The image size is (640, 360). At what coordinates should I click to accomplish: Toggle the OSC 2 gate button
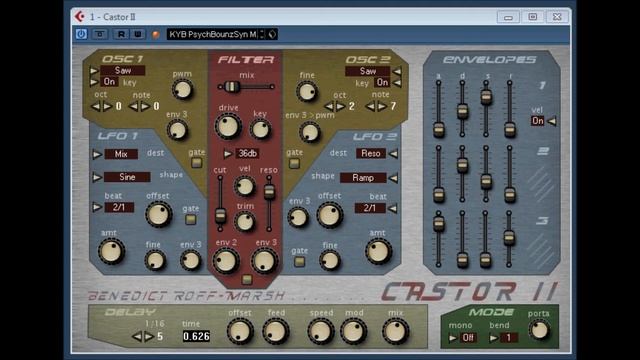294,163
